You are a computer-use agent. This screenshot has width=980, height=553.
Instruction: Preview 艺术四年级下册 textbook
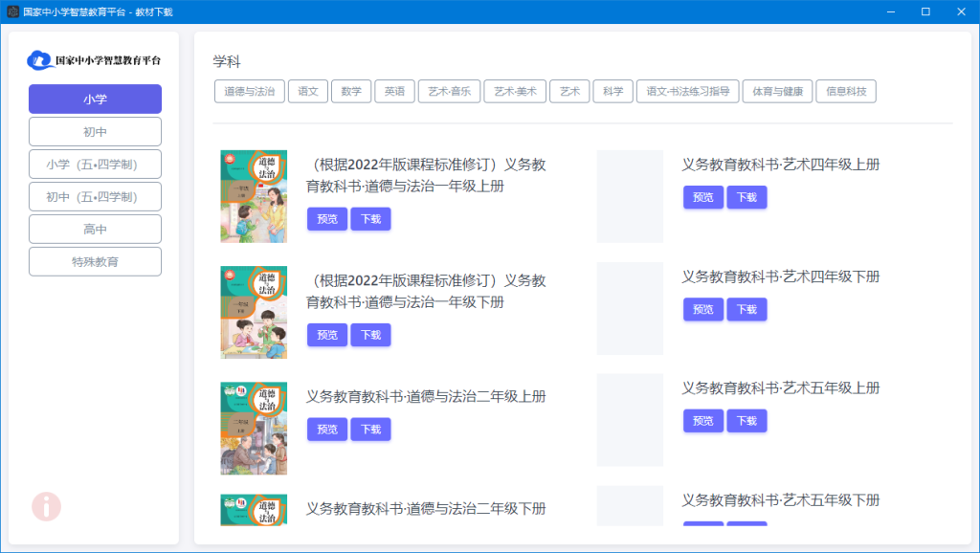tap(703, 309)
